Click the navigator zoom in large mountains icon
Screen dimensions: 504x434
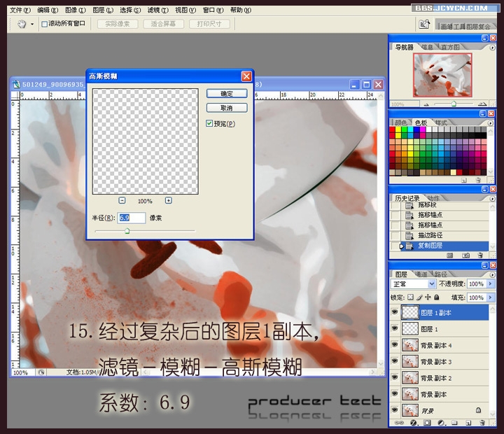click(x=482, y=104)
